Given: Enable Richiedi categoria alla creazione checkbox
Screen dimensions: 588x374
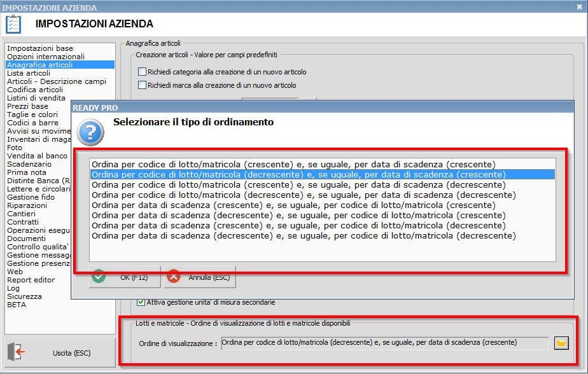Looking at the screenshot, I should tap(142, 72).
